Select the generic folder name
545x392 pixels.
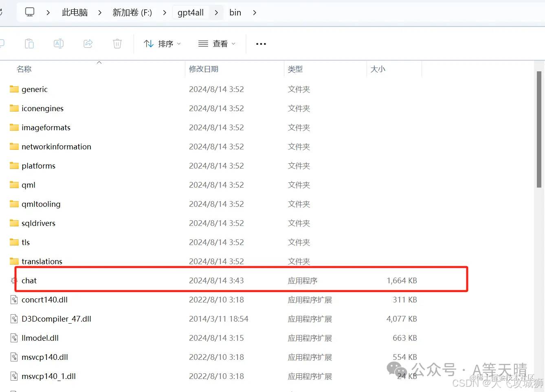tap(35, 89)
